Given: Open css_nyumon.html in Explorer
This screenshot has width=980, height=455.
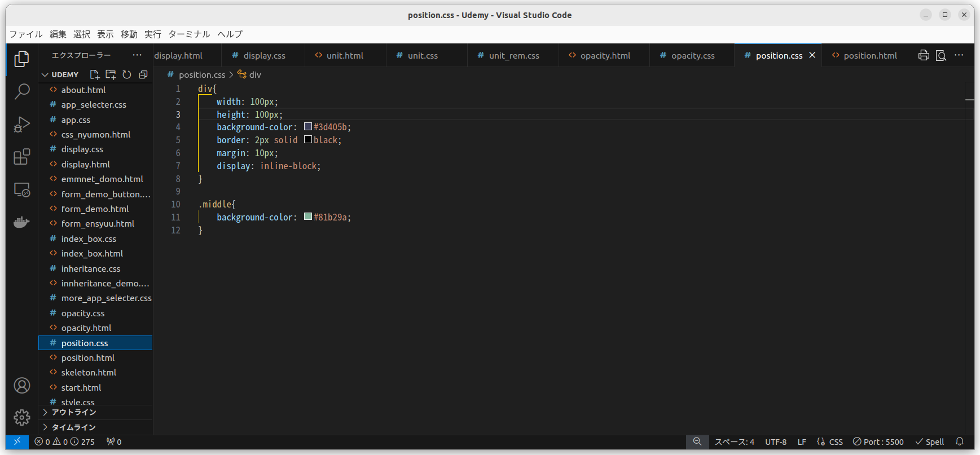Looking at the screenshot, I should click(x=95, y=134).
